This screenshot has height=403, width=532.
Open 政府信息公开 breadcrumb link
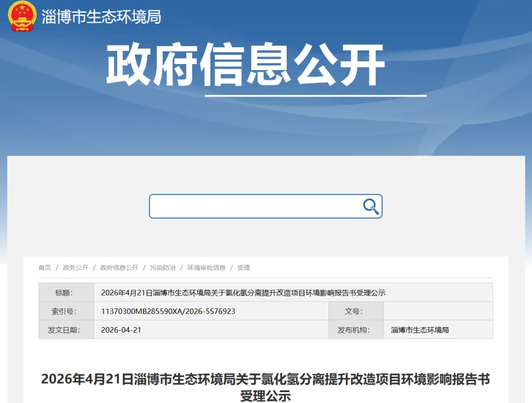(x=119, y=268)
